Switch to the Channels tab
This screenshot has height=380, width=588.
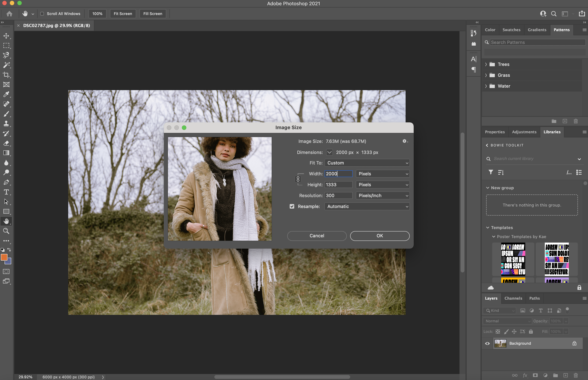pos(513,298)
